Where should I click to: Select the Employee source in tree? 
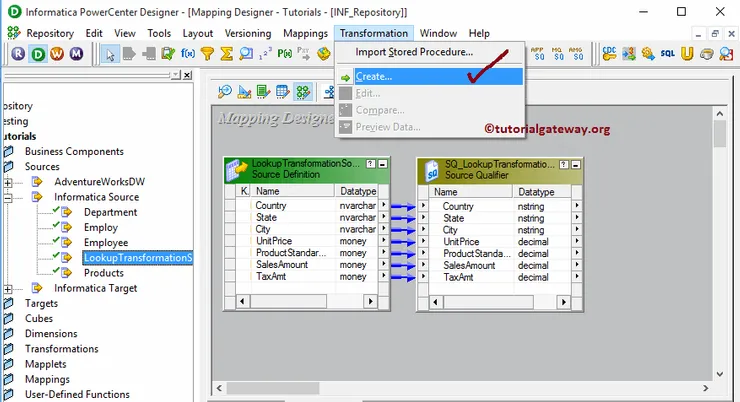tap(106, 243)
